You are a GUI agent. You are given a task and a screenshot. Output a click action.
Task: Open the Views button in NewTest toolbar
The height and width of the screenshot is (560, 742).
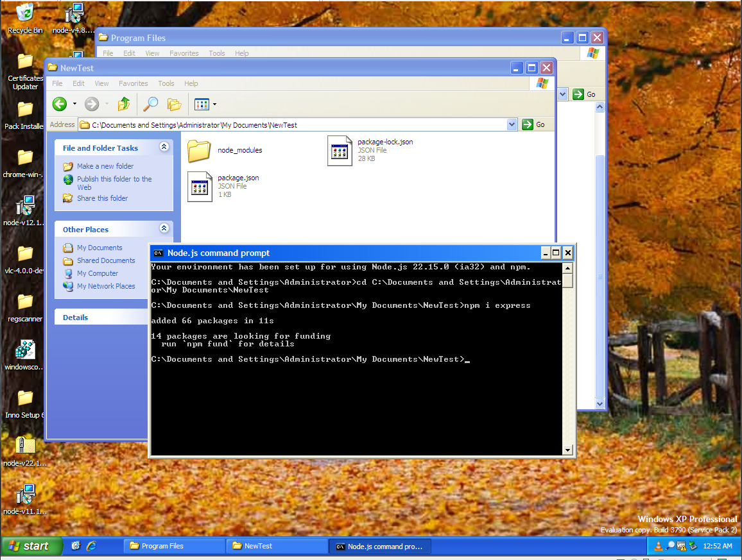202,104
